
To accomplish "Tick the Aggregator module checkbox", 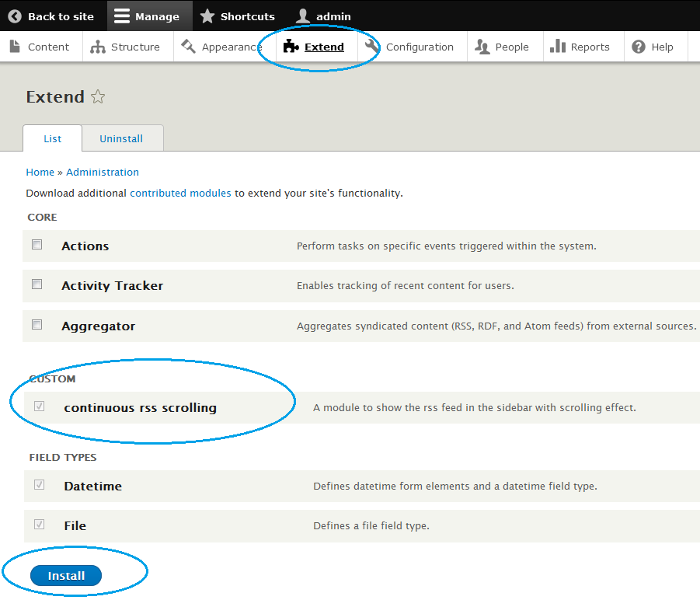I will [37, 325].
